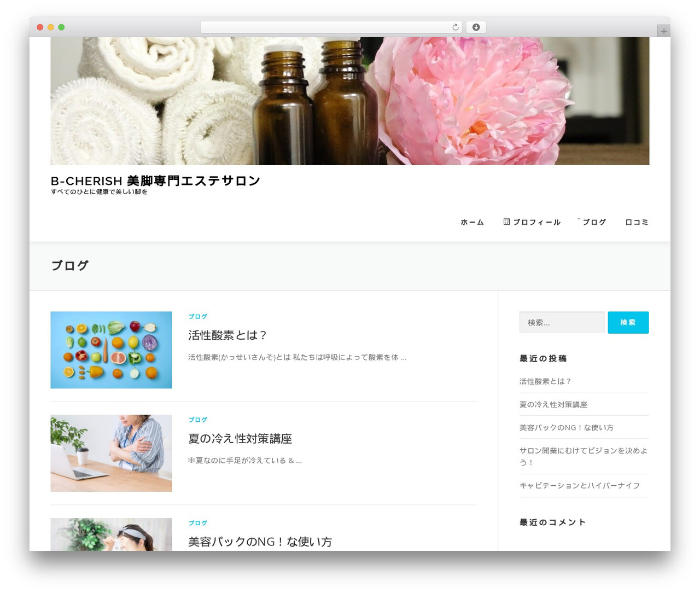Click the 検索 search button

click(628, 323)
